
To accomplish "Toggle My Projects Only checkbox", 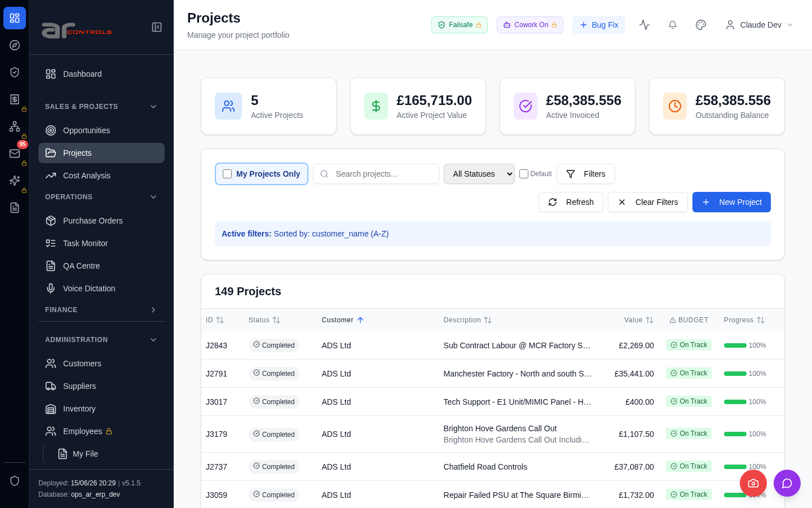I will [227, 174].
